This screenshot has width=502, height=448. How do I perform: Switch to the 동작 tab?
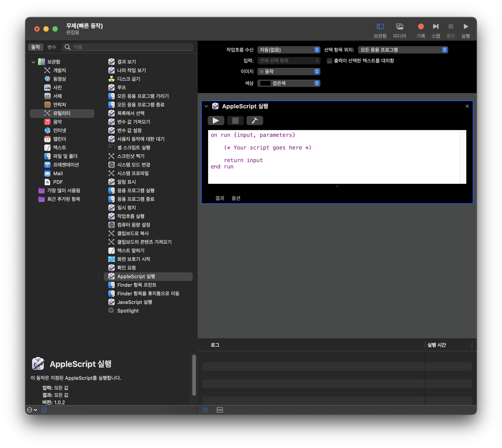coord(35,47)
